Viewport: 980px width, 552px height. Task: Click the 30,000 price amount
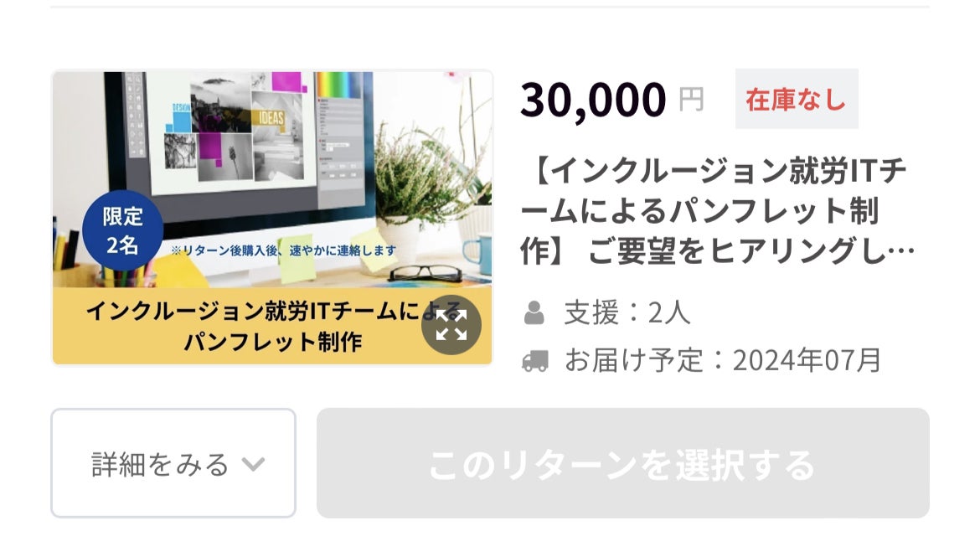coord(593,100)
